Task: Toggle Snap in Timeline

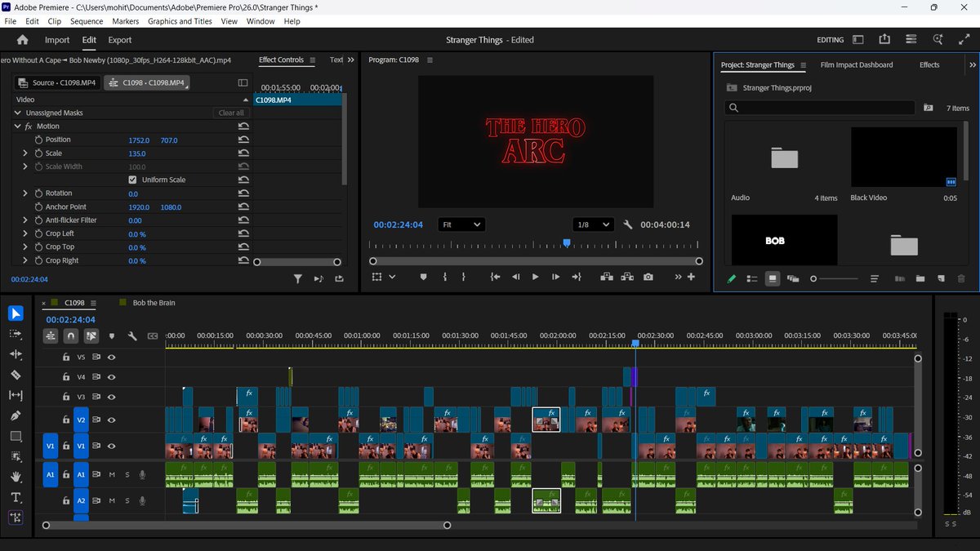Action: (x=71, y=335)
